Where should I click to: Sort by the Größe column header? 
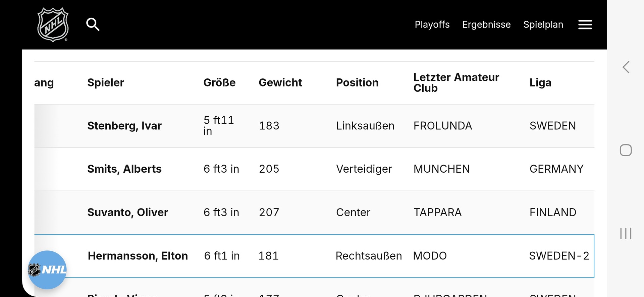pyautogui.click(x=219, y=82)
